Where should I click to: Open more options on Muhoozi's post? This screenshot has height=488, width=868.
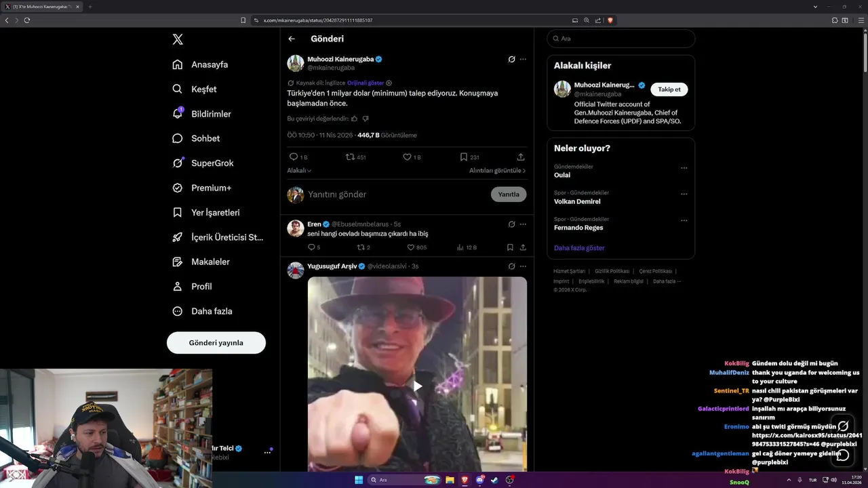coord(523,59)
